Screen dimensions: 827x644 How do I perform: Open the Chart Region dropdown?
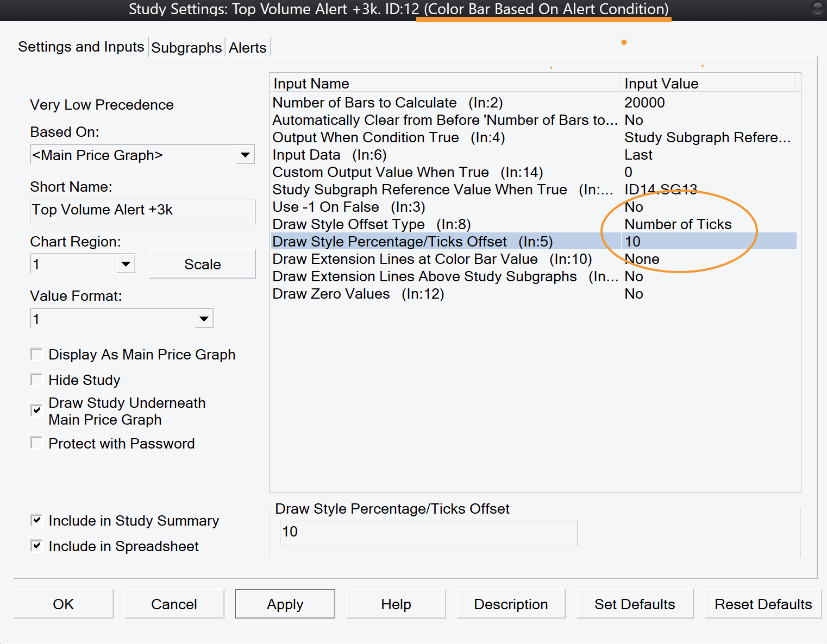pos(126,264)
